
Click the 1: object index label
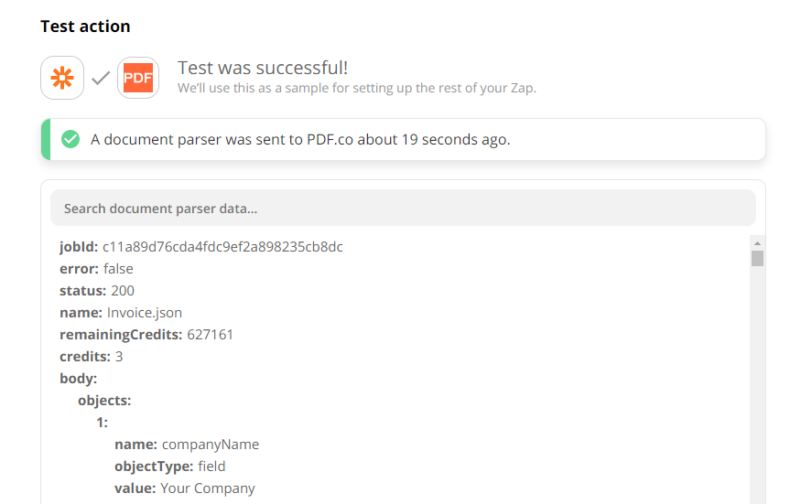102,423
